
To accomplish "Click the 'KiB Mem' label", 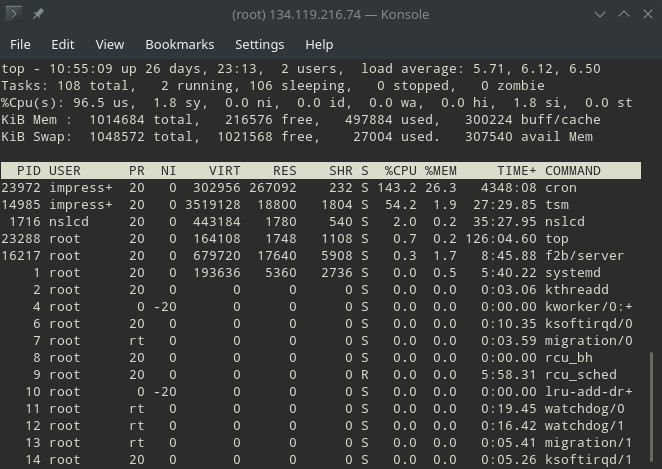I will coord(29,119).
